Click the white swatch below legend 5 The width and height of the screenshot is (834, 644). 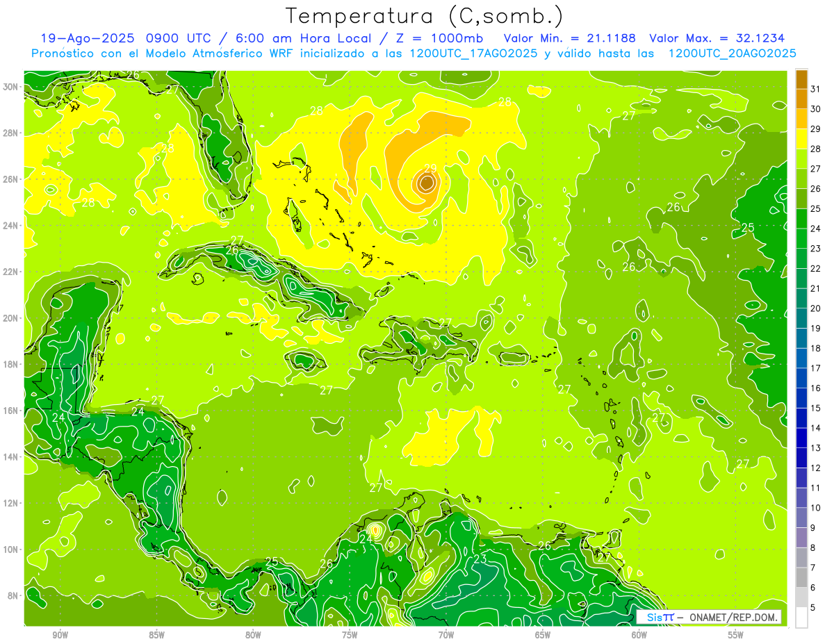[x=801, y=617]
